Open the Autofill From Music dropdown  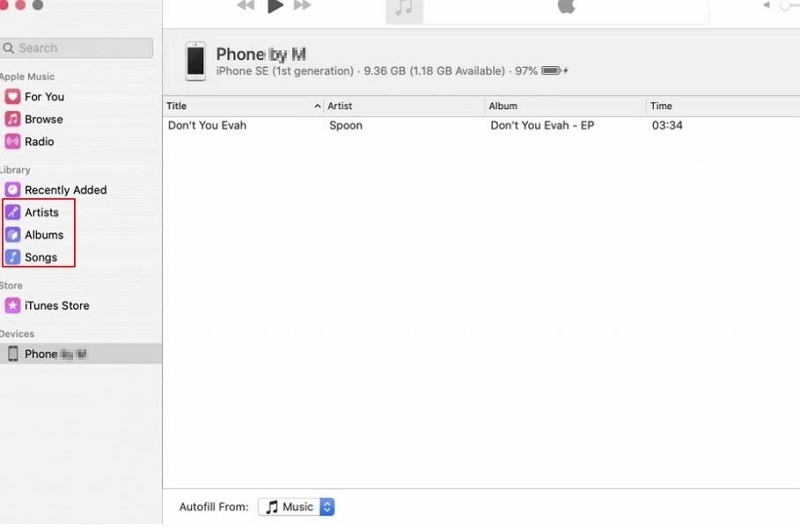pos(296,507)
